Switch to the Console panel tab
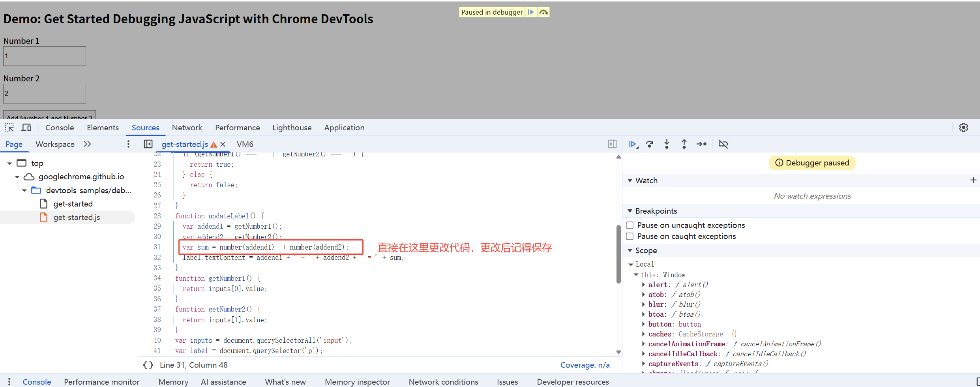The height and width of the screenshot is (387, 980). pos(60,128)
